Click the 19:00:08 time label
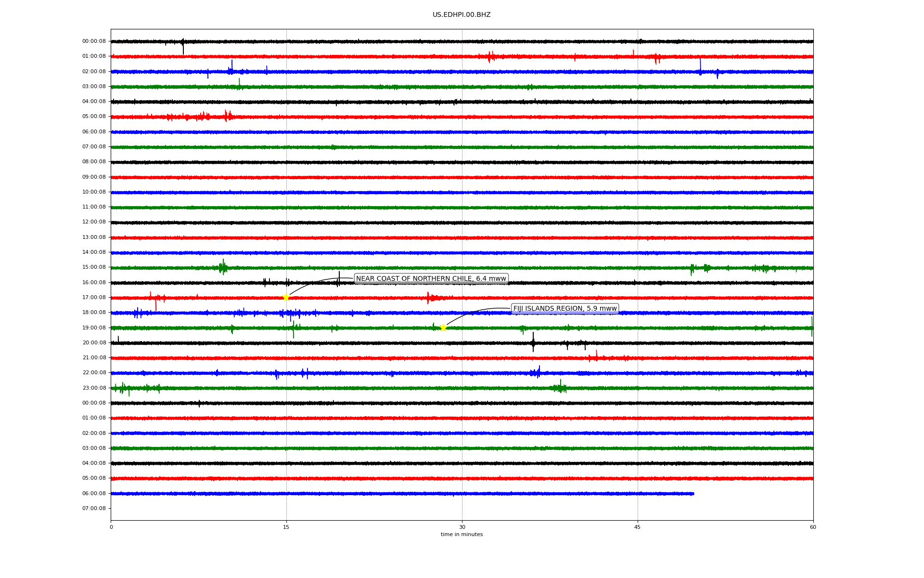Screen dimensions: 924x578 coord(94,328)
